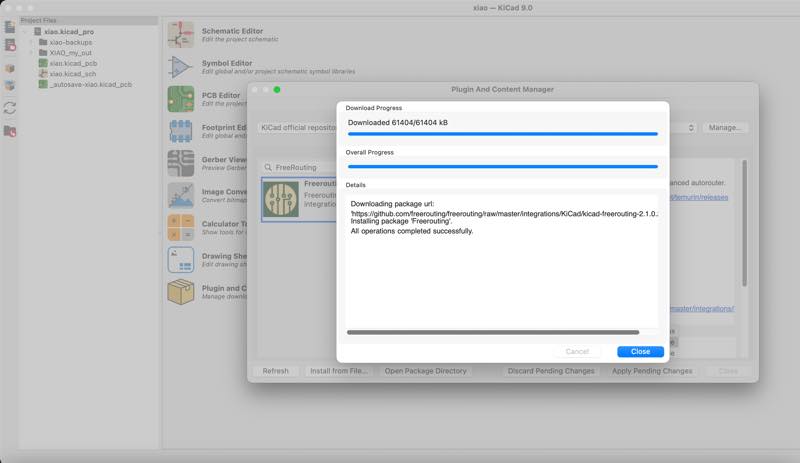Click "Installing package 'Freerouting'." line
The height and width of the screenshot is (463, 800).
(x=401, y=222)
